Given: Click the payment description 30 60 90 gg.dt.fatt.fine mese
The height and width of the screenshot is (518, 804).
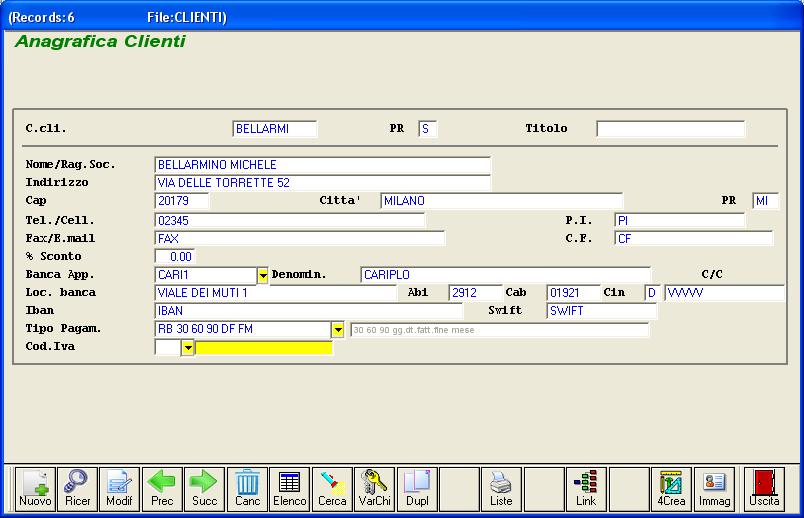Looking at the screenshot, I should (499, 330).
